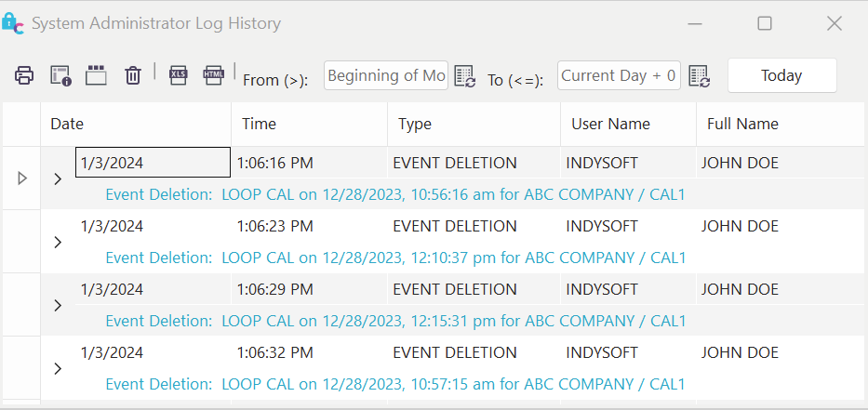Open the From date calendar picker
868x410 pixels.
(x=465, y=76)
